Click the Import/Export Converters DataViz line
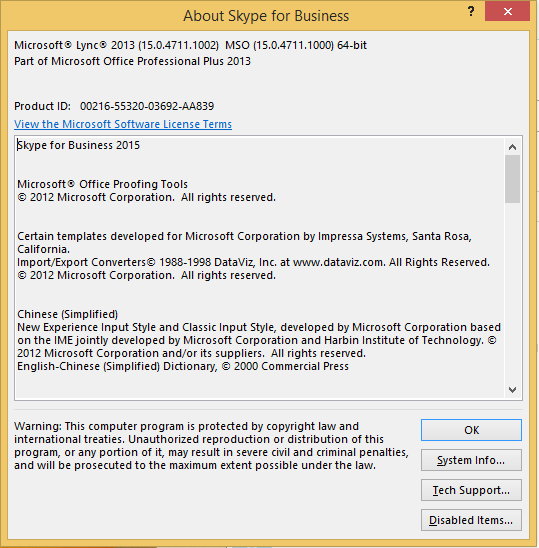Viewport: 539px width, 548px height. coord(253,262)
